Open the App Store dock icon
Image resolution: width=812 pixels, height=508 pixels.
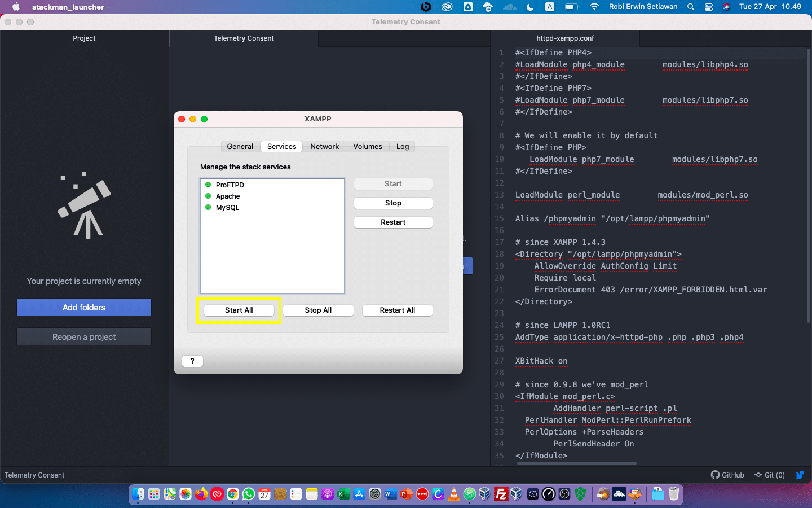click(x=359, y=494)
